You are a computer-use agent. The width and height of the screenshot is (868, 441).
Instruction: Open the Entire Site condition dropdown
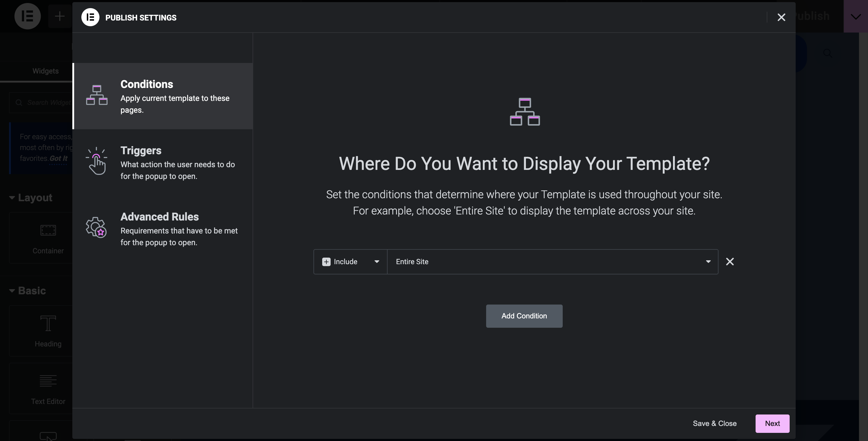708,262
